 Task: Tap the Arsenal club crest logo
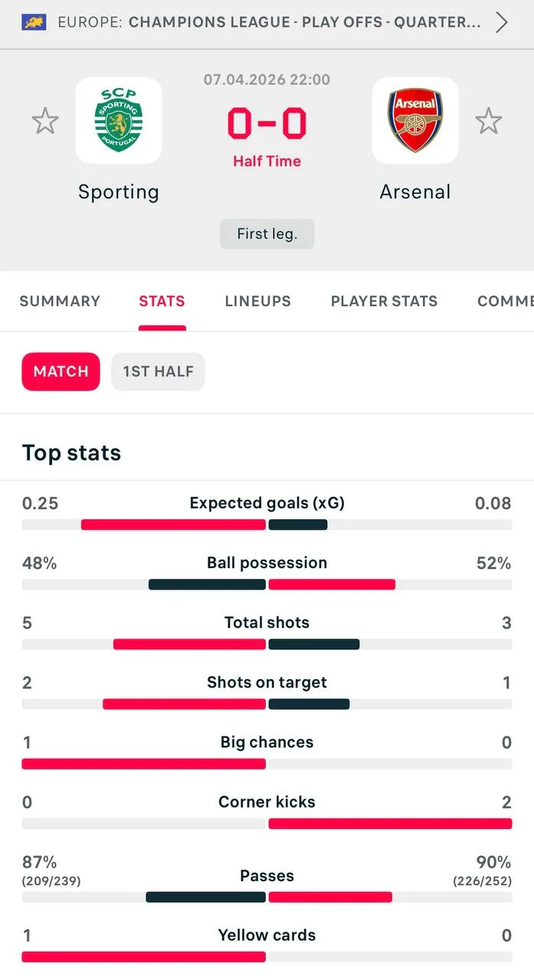pyautogui.click(x=415, y=120)
